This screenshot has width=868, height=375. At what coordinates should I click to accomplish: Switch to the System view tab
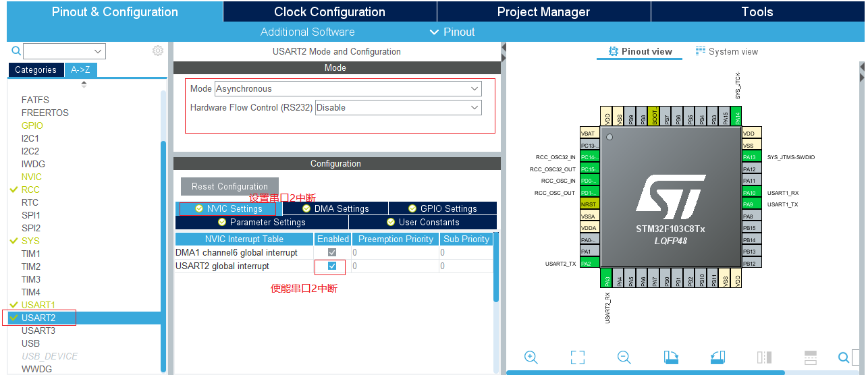[727, 51]
